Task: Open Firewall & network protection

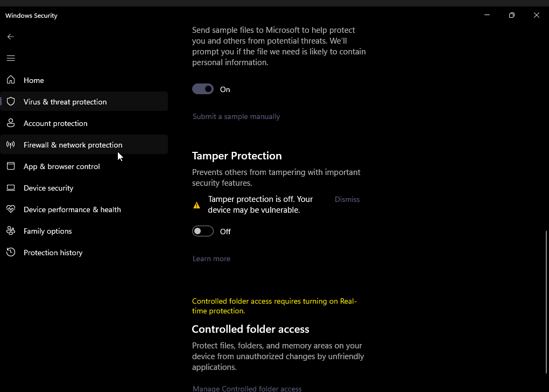Action: click(x=84, y=145)
